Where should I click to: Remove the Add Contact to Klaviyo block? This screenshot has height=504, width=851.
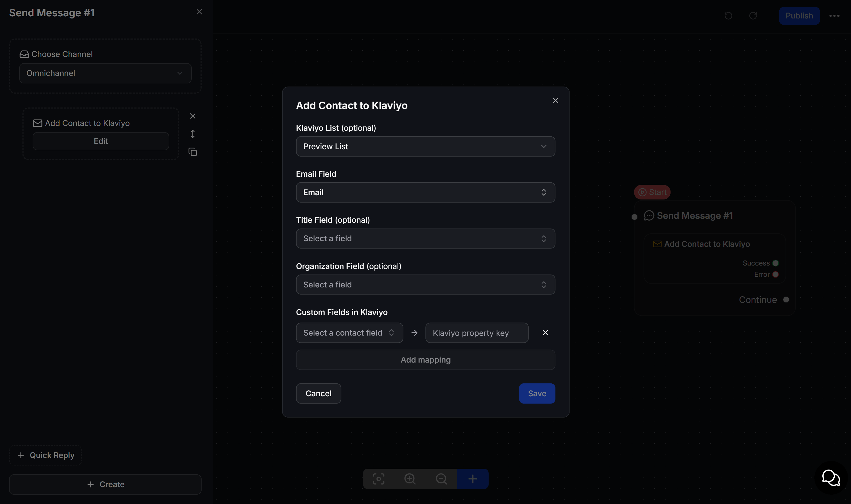tap(192, 116)
